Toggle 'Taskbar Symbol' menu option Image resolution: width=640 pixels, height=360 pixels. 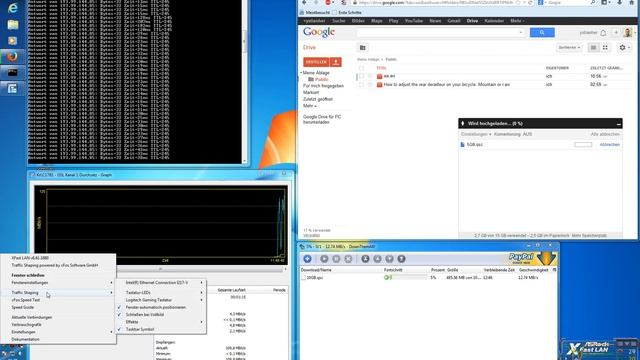click(x=140, y=329)
